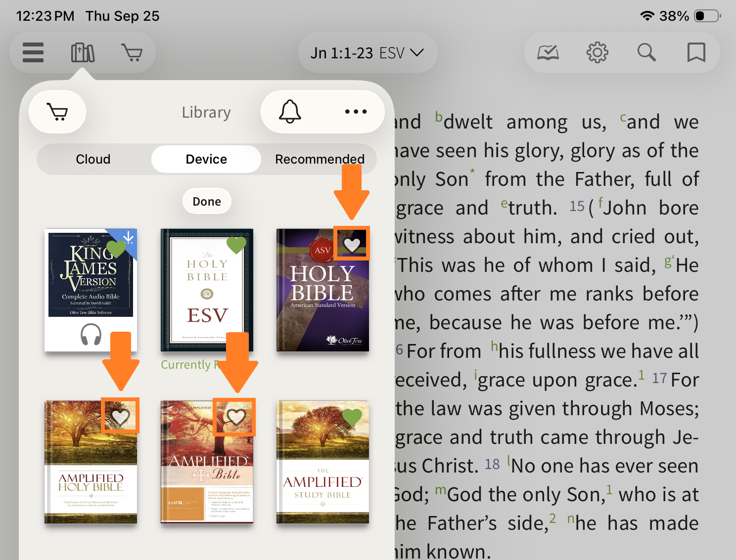Image resolution: width=736 pixels, height=560 pixels.
Task: Expand the Jn 1:1-23 ESV passage dropdown
Action: click(367, 53)
